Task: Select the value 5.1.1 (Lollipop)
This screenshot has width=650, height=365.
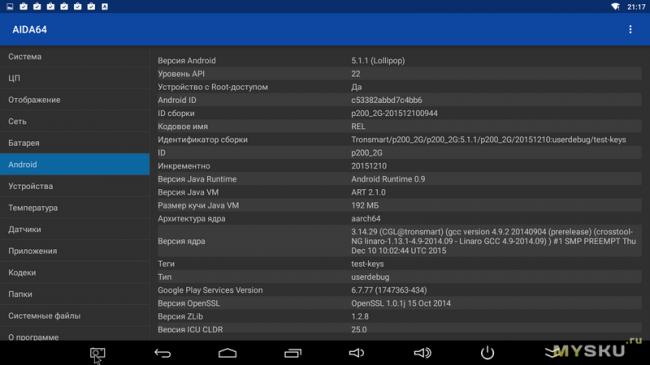Action: (378, 61)
